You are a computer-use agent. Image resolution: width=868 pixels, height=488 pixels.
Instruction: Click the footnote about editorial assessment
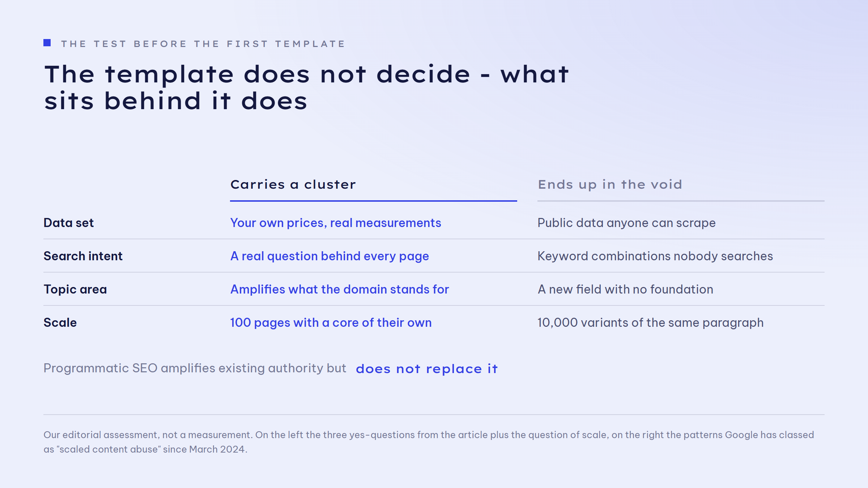coord(429,442)
